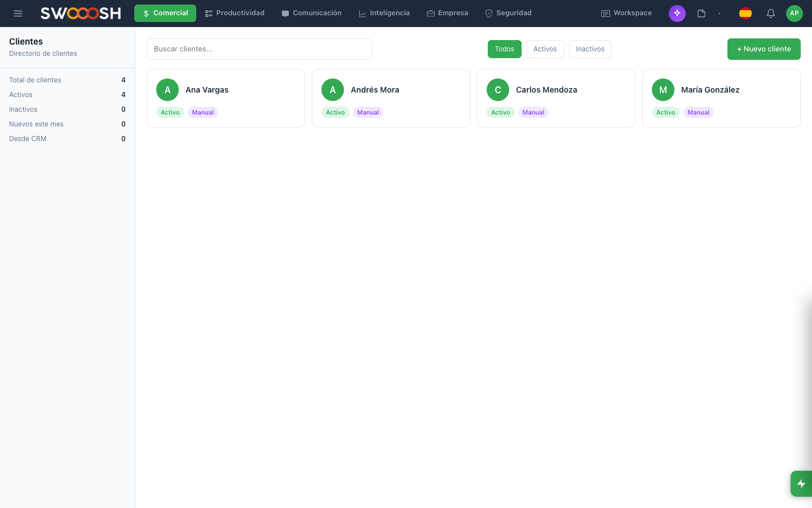Select the Activos filter

click(545, 49)
